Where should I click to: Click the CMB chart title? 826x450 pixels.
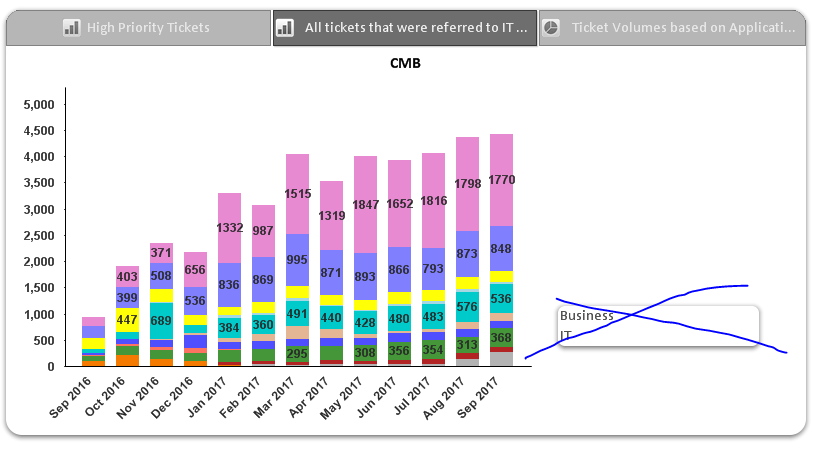click(x=406, y=64)
